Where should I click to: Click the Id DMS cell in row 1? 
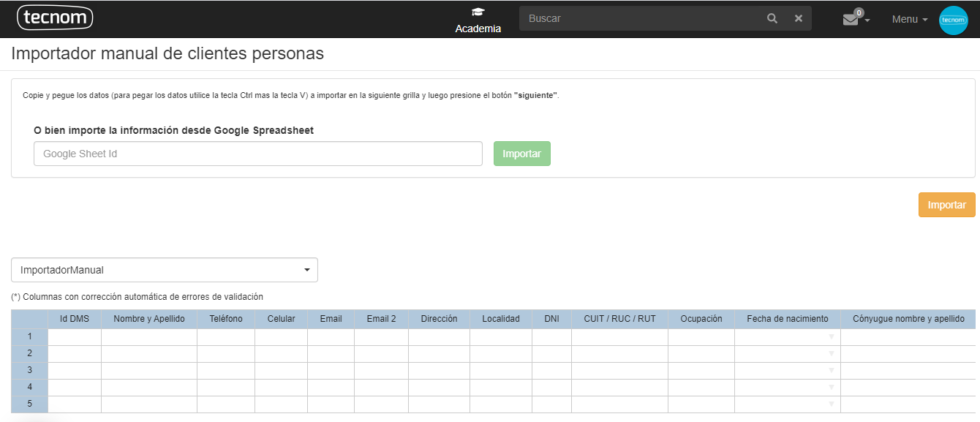point(75,337)
